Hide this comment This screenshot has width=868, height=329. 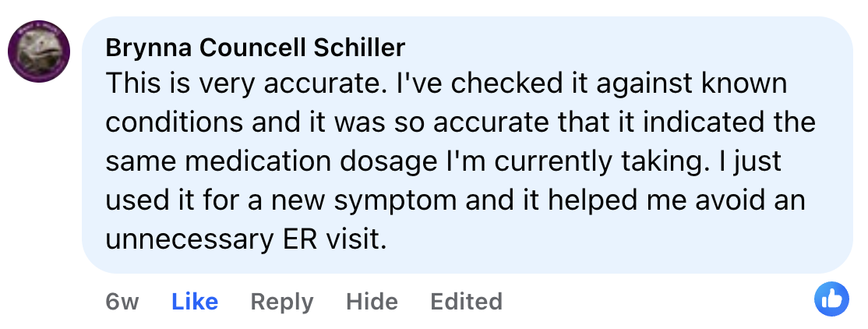coord(372,302)
